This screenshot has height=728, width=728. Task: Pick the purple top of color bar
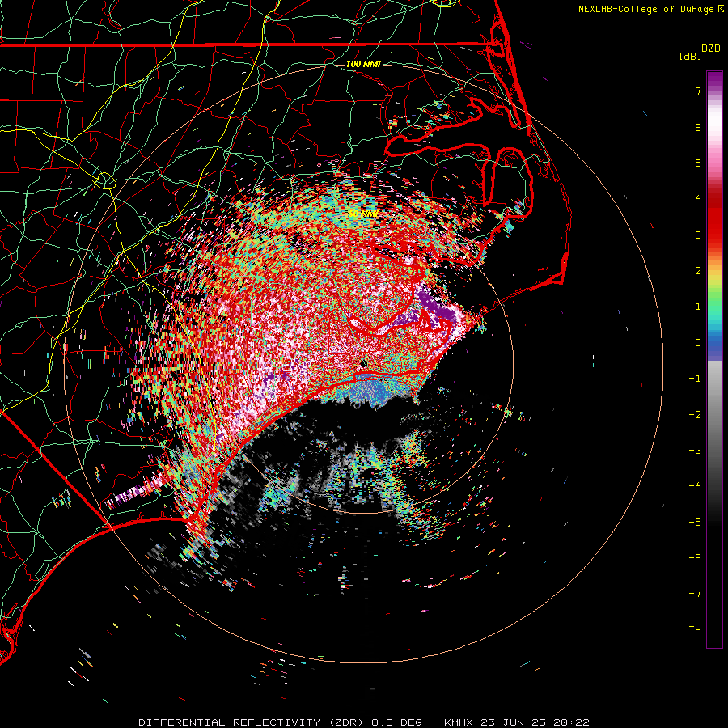point(714,79)
